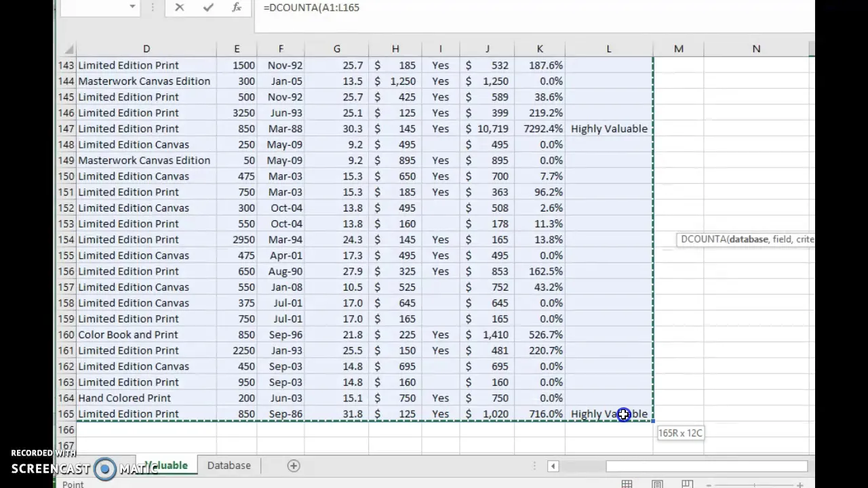Add a new sheet with plus button
This screenshot has width=868, height=488.
pyautogui.click(x=294, y=466)
